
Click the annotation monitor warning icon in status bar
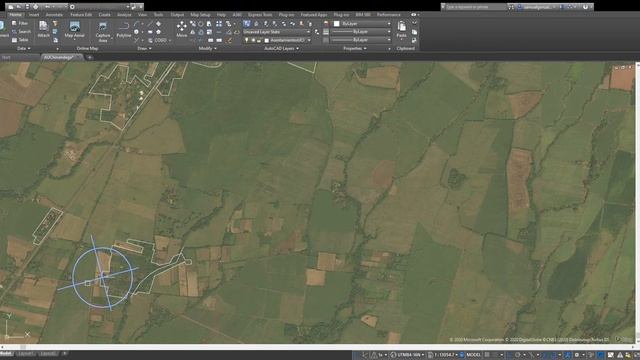(x=620, y=355)
